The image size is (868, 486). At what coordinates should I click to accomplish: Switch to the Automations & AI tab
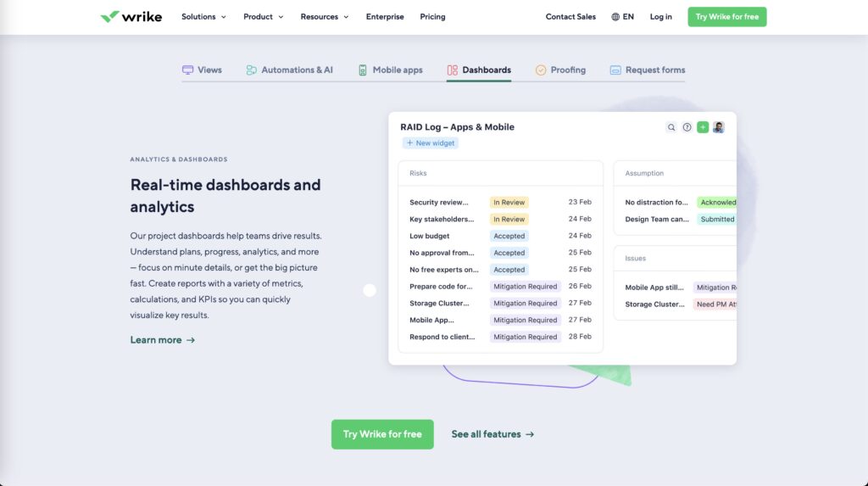coord(289,70)
